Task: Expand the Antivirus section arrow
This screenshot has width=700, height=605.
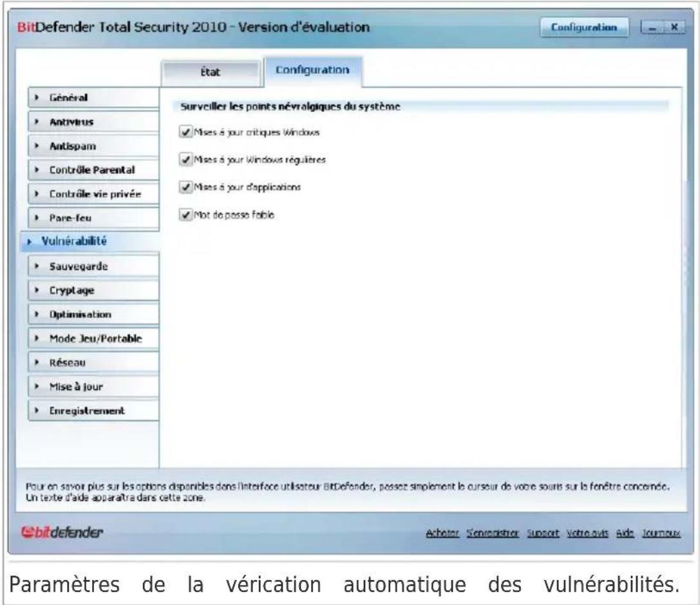Action: [37, 122]
